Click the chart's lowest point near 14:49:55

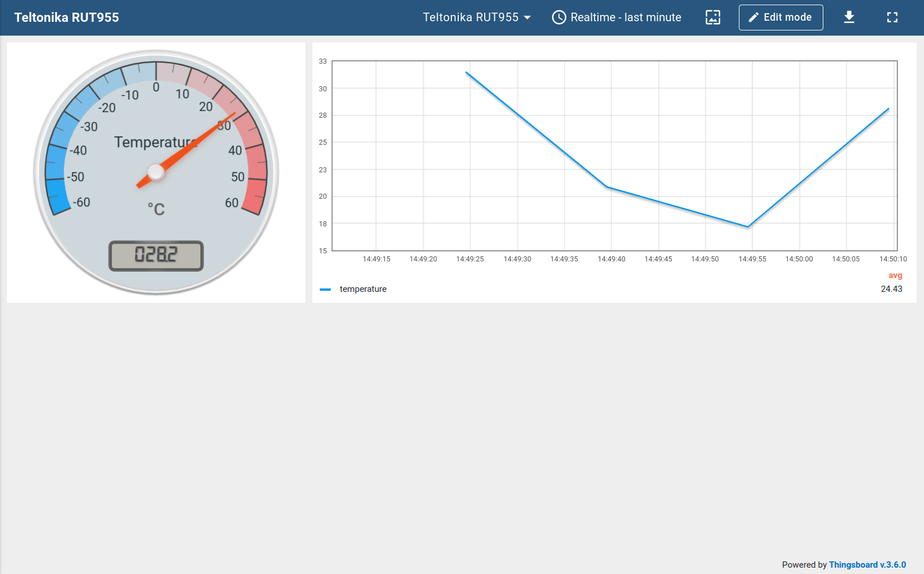point(748,226)
